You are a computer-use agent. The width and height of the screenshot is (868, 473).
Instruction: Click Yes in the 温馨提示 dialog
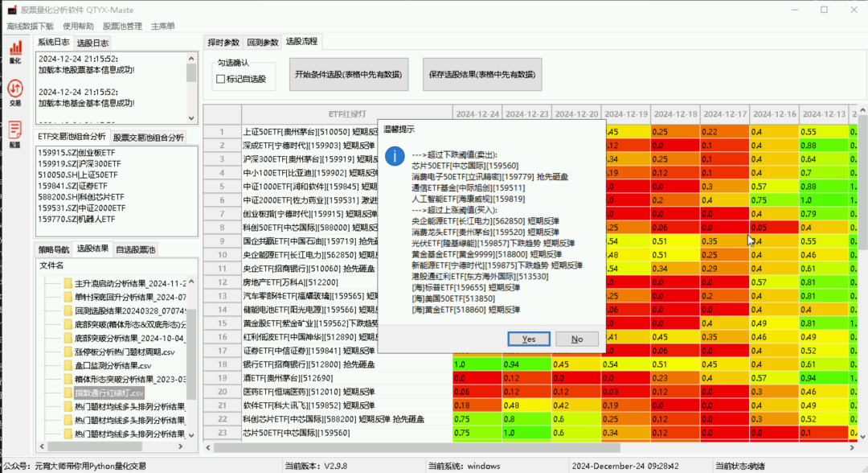(529, 339)
